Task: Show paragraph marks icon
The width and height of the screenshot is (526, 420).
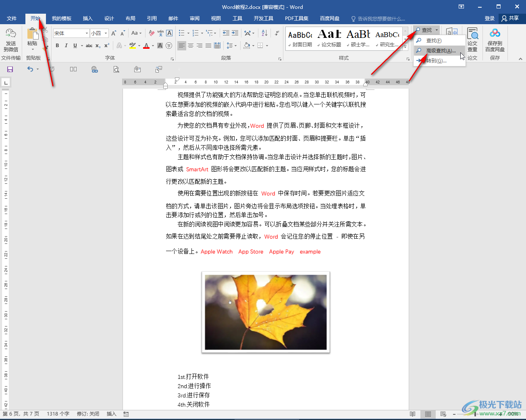Action: pos(277,33)
